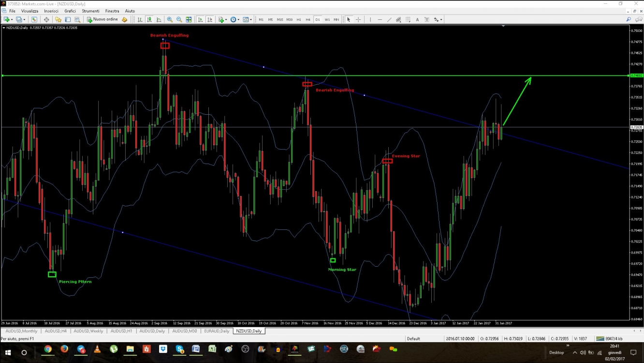Screen dimensions: 644x363
Task: Select the equidistant channel tool
Action: 398,19
